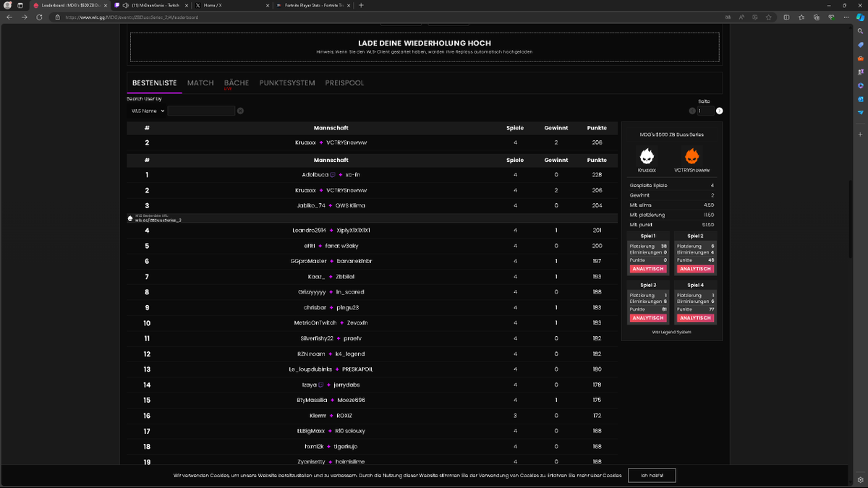Click the War Legend System footer text
The image size is (868, 488).
[x=672, y=332]
